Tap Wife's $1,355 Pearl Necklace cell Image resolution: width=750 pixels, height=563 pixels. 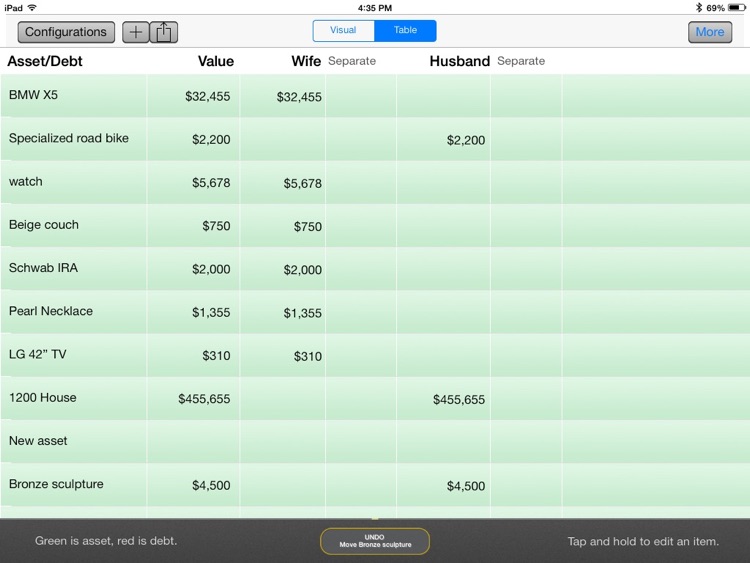point(302,313)
